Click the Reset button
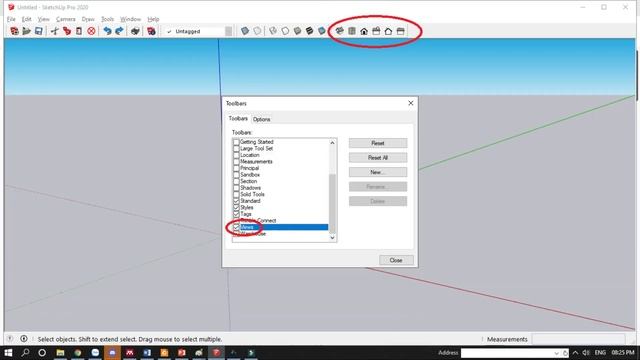The image size is (640, 360). click(x=378, y=143)
